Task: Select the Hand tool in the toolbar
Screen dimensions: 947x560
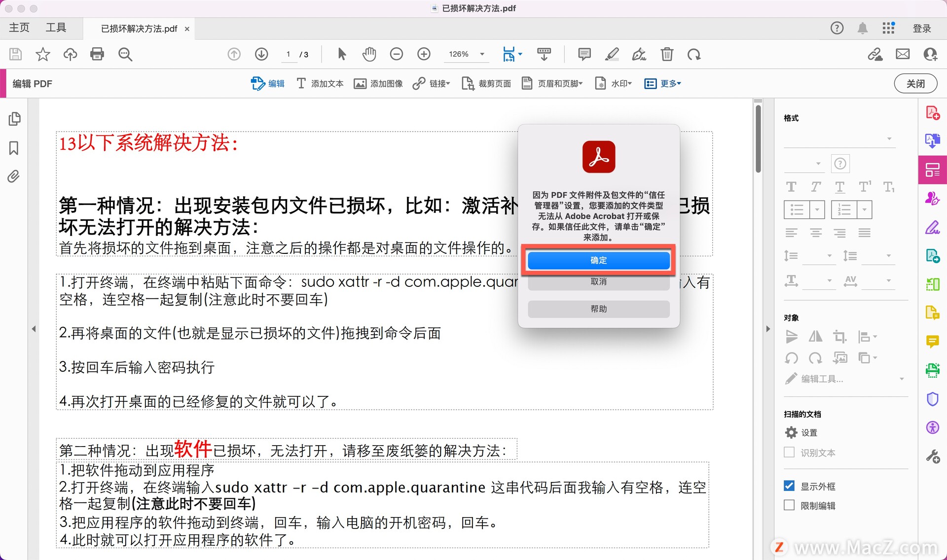Action: [369, 54]
